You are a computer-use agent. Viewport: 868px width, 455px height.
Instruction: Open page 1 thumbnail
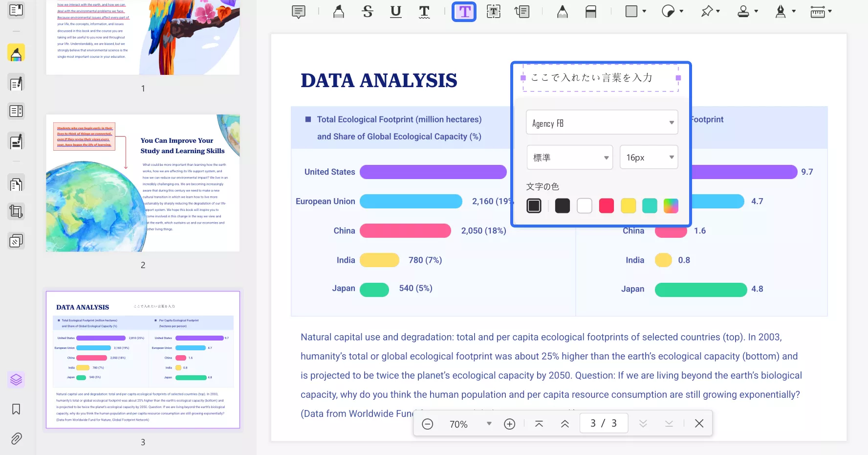click(x=143, y=37)
